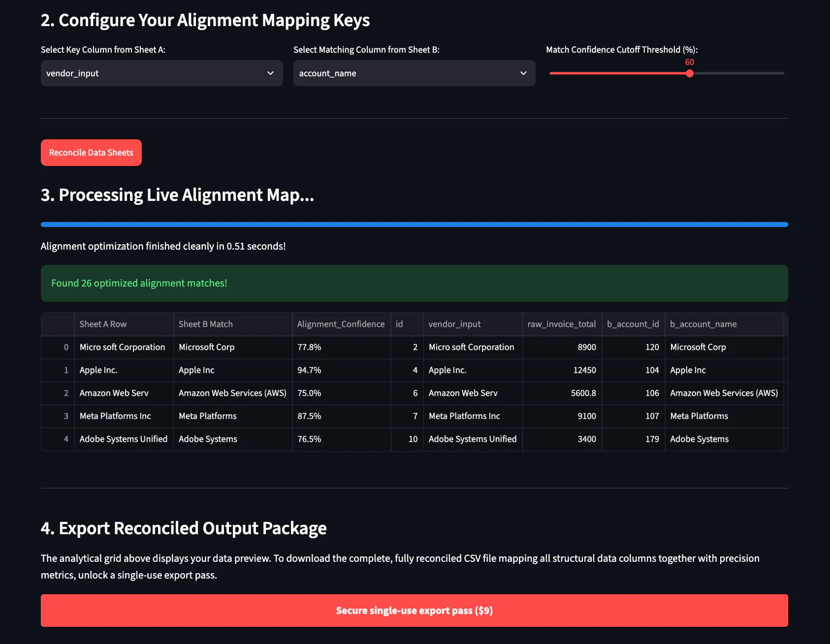Screen dimensions: 830x644
Task: Click the blue alignment progress bar
Action: (x=414, y=225)
